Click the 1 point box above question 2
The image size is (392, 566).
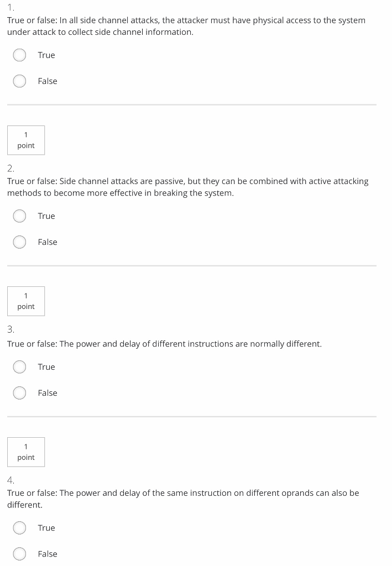(x=25, y=140)
